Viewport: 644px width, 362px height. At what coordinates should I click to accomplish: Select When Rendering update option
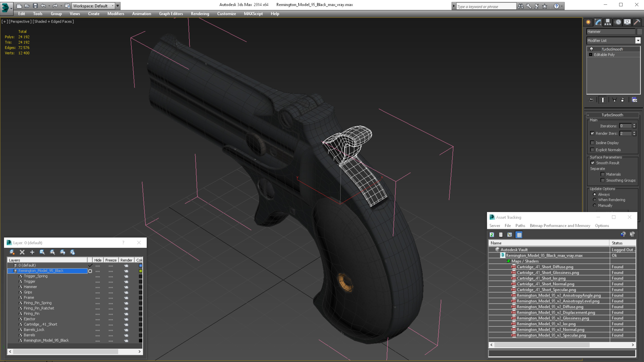click(595, 200)
